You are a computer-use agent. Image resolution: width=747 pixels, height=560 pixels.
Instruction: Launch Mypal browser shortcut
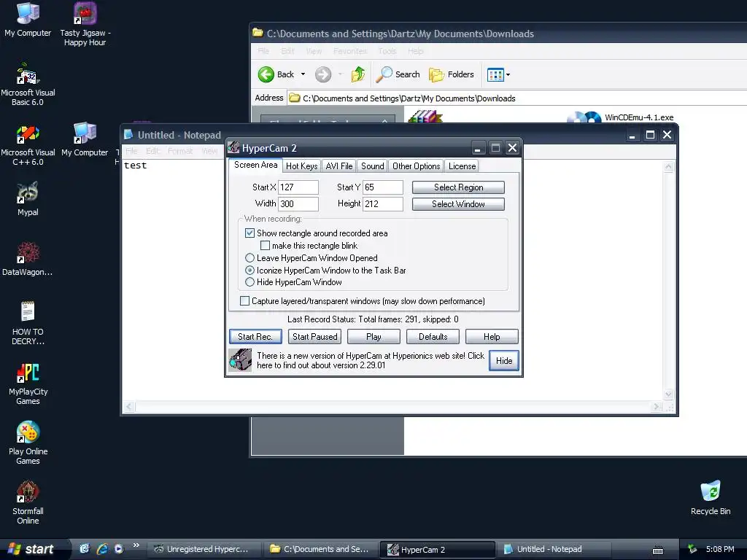click(28, 199)
